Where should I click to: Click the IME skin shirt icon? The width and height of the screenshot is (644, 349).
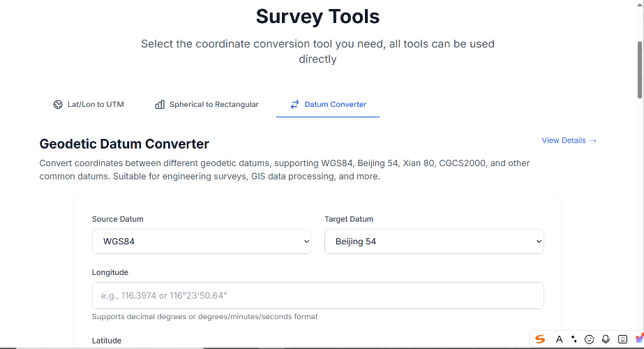[x=637, y=339]
